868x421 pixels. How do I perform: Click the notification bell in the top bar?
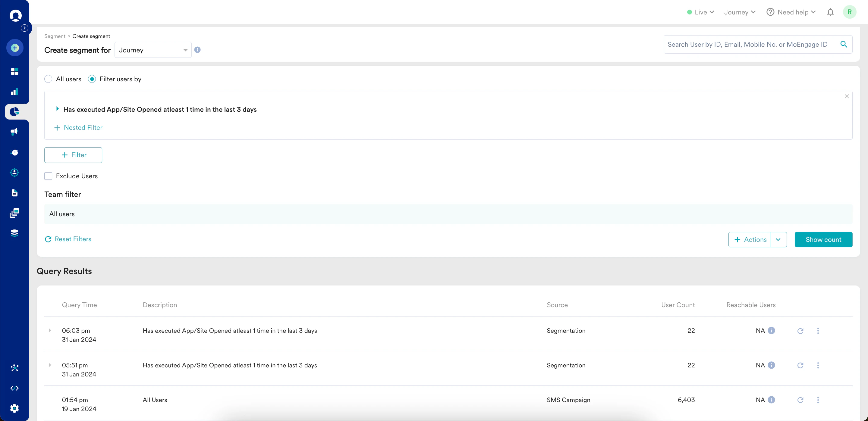pyautogui.click(x=830, y=12)
